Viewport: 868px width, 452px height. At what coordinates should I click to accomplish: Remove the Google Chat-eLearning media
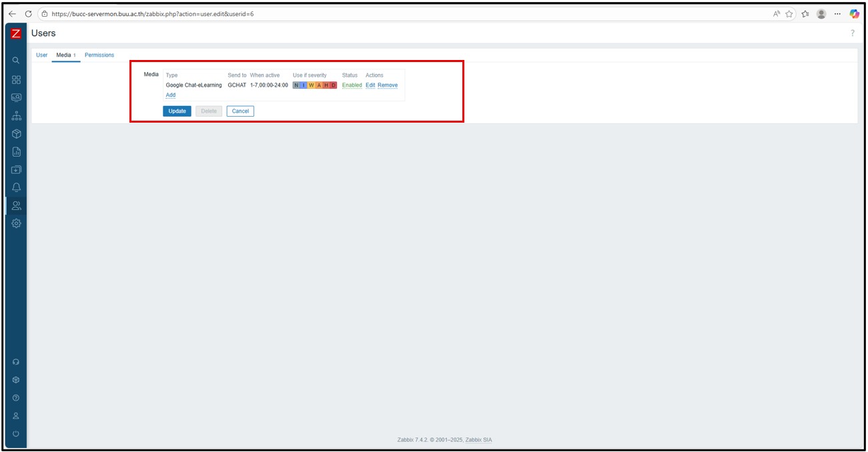[388, 85]
